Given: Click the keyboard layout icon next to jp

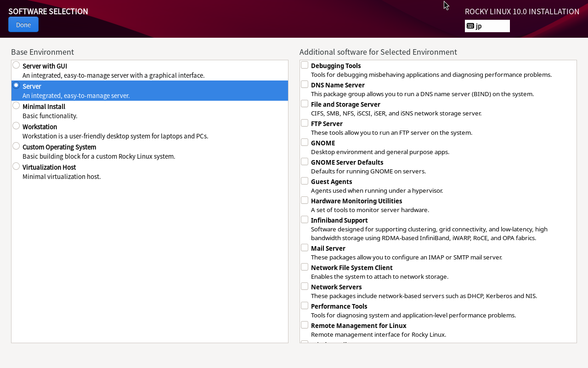Looking at the screenshot, I should click(470, 26).
